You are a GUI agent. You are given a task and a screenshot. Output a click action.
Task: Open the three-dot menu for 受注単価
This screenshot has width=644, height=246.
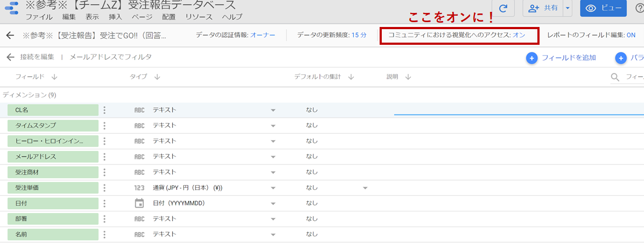105,188
